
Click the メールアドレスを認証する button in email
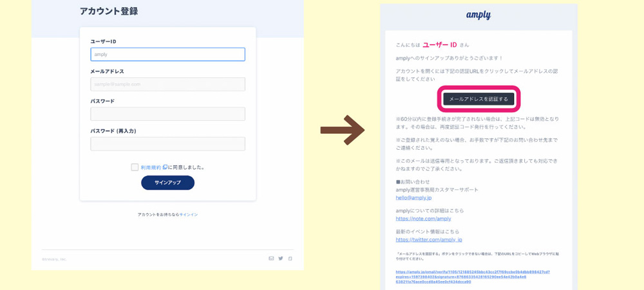478,99
